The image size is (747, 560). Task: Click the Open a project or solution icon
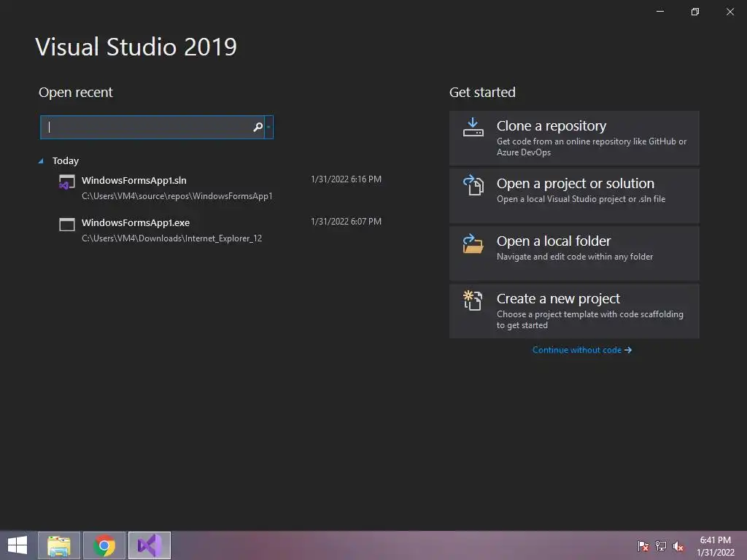click(473, 184)
